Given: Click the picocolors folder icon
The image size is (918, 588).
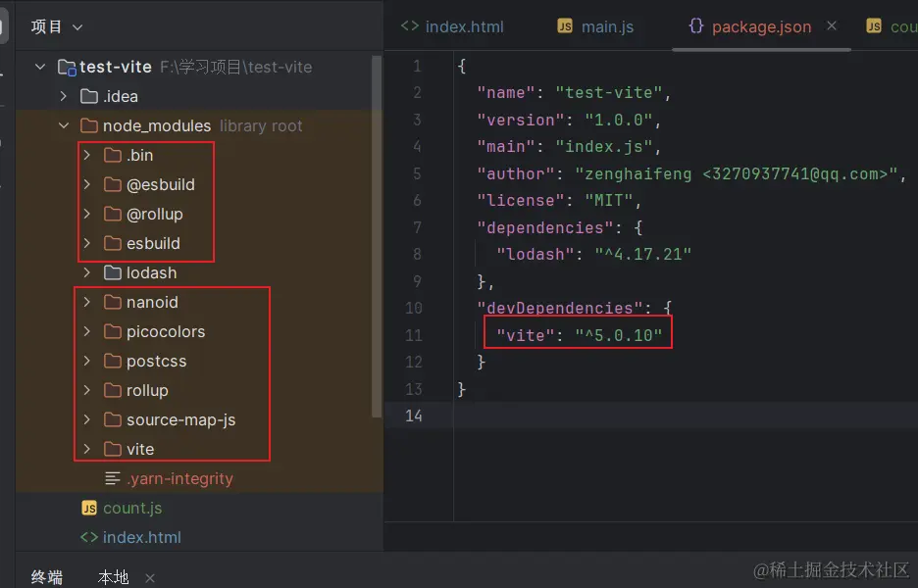Looking at the screenshot, I should pos(113,331).
